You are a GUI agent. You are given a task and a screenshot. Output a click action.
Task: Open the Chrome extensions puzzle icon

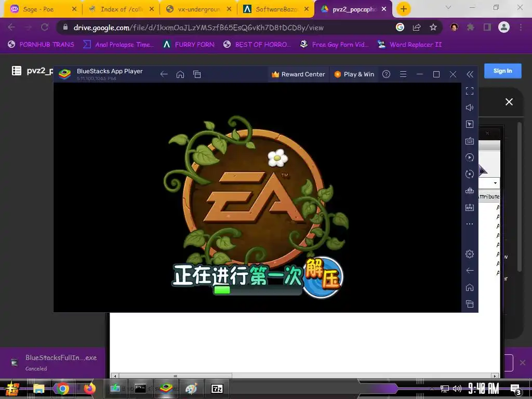[470, 27]
